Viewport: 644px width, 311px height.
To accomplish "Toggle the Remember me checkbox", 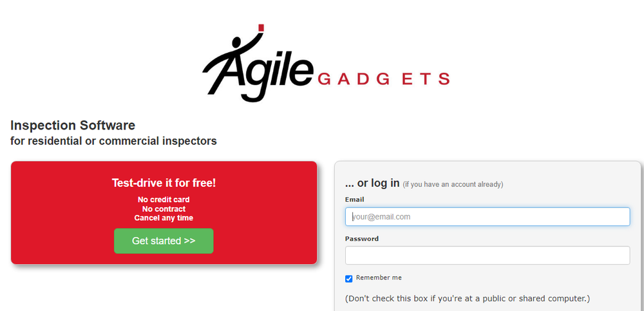I will point(349,279).
